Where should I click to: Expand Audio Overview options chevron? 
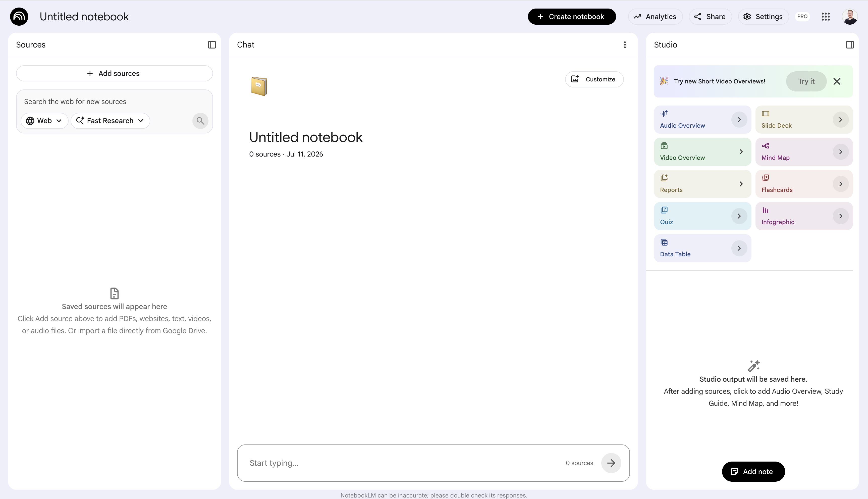[x=739, y=120]
